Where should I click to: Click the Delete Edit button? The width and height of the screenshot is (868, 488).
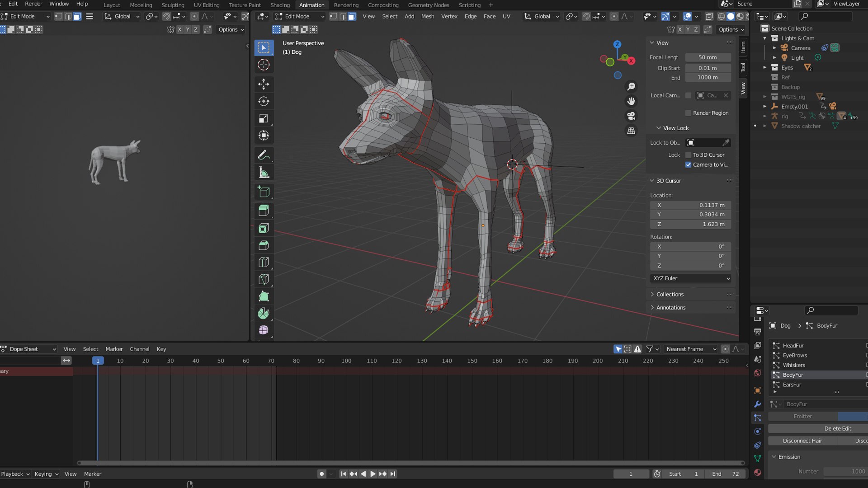click(837, 428)
